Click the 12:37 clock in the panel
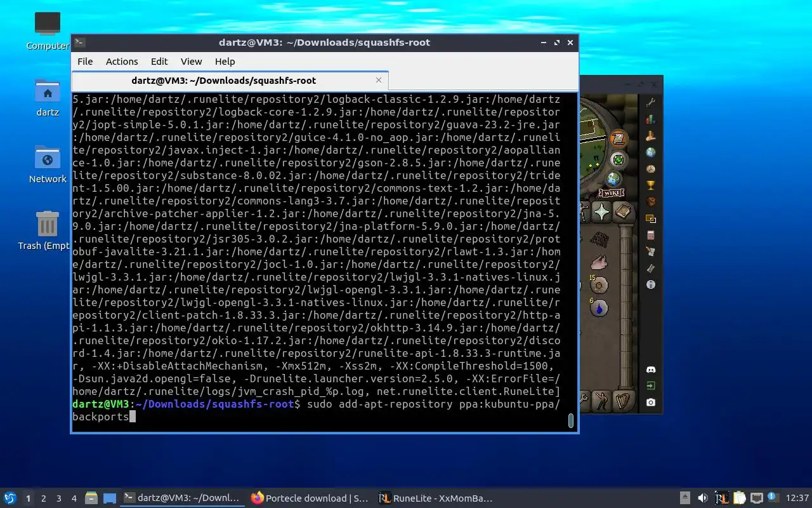Viewport: 812px width, 508px height. pyautogui.click(x=797, y=498)
